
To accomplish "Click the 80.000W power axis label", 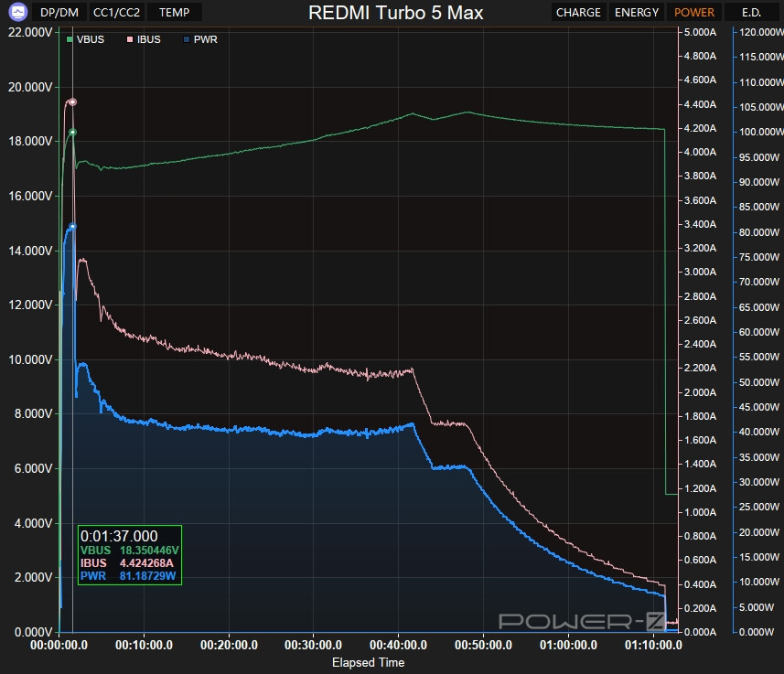I will 759,232.
